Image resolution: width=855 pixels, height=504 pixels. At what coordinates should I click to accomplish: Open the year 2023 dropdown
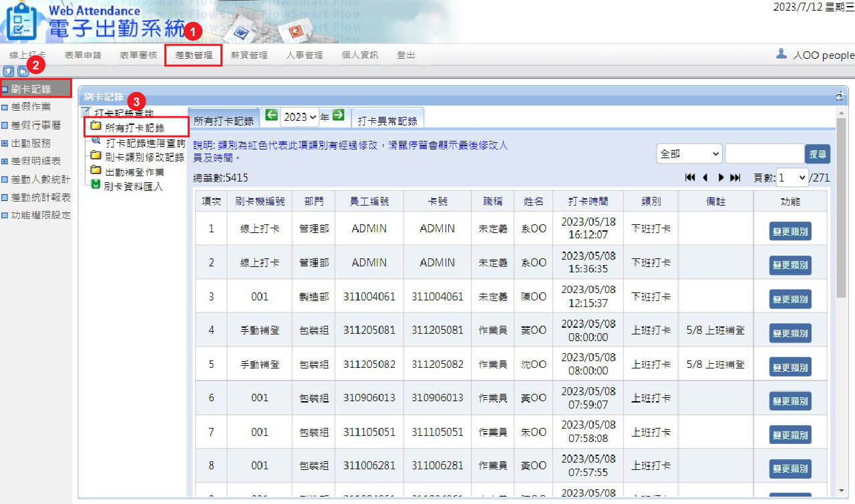tap(299, 116)
